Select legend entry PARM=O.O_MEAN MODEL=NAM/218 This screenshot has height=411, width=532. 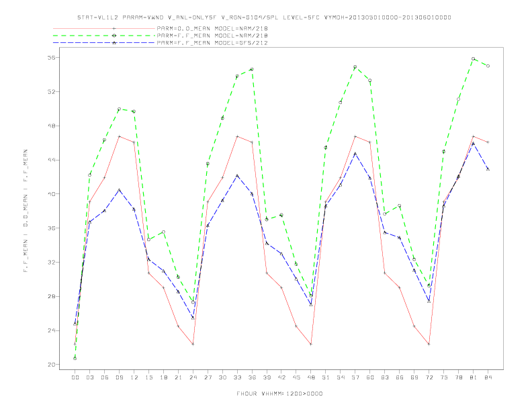click(x=212, y=29)
